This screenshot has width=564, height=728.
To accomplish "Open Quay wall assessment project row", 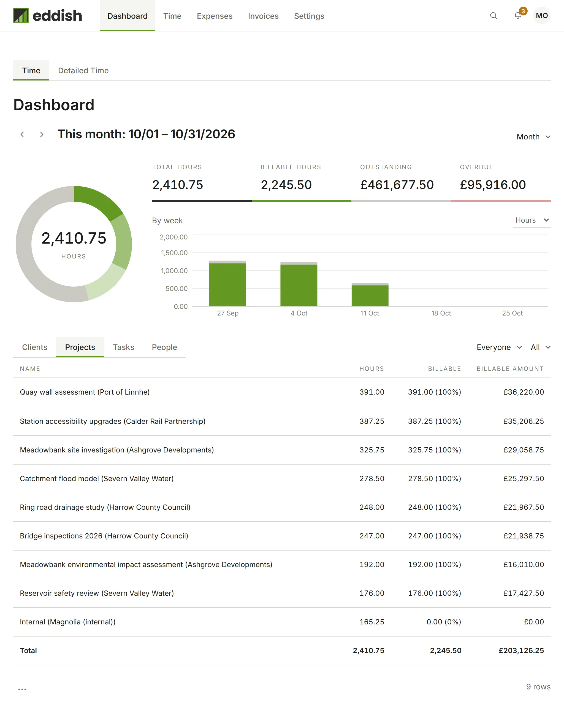I will click(282, 392).
